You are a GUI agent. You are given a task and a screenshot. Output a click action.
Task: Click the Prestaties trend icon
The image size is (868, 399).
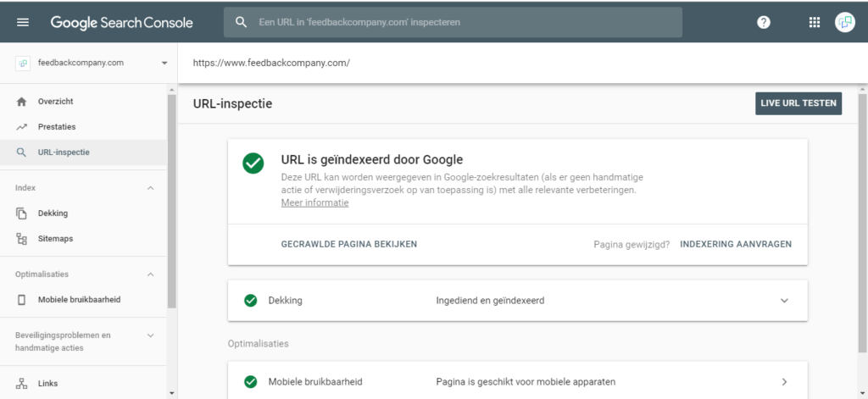click(22, 127)
